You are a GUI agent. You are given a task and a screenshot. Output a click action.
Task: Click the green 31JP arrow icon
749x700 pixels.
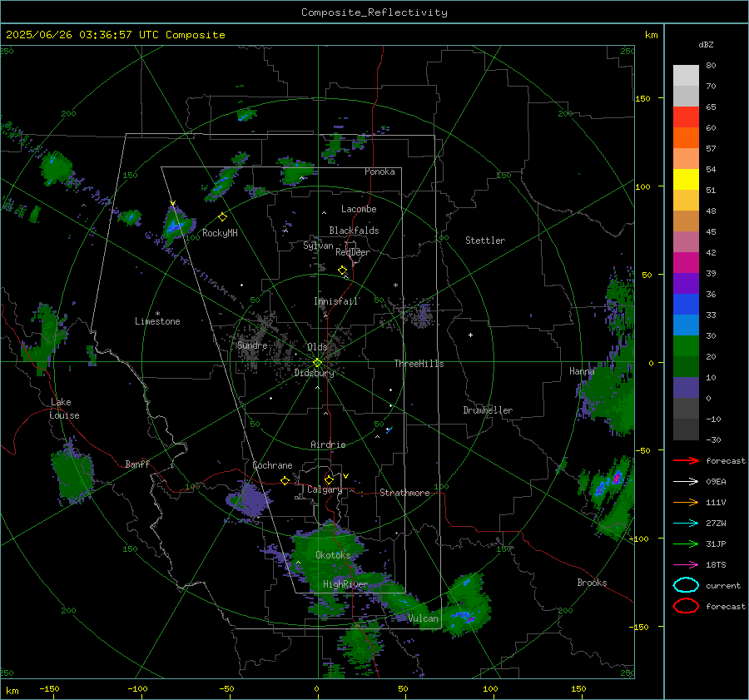686,544
